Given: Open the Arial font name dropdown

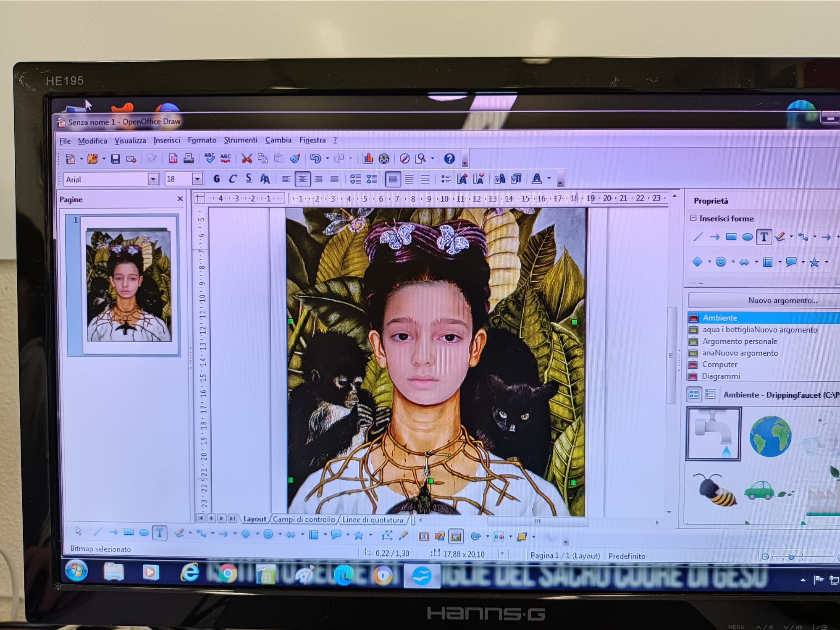Looking at the screenshot, I should 153,179.
